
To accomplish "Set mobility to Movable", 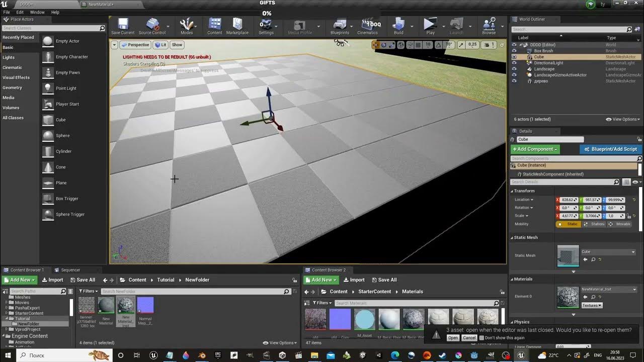I will pos(620,224).
